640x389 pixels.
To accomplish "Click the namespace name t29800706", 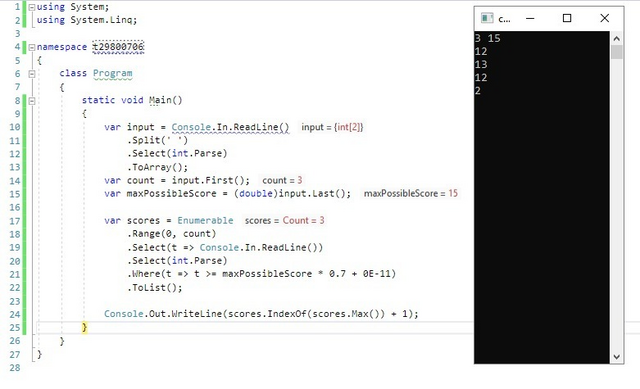I will point(118,47).
